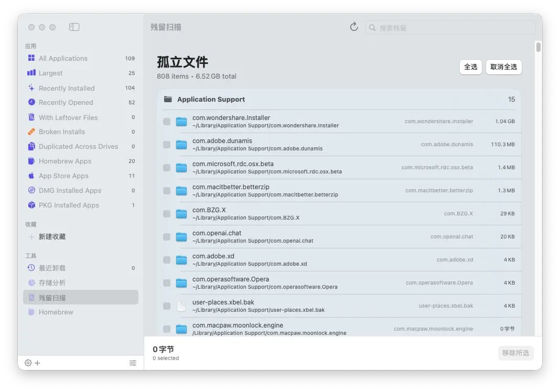Check the com.adobe.dunamis checkbox
The height and width of the screenshot is (392, 560).
pyautogui.click(x=167, y=145)
